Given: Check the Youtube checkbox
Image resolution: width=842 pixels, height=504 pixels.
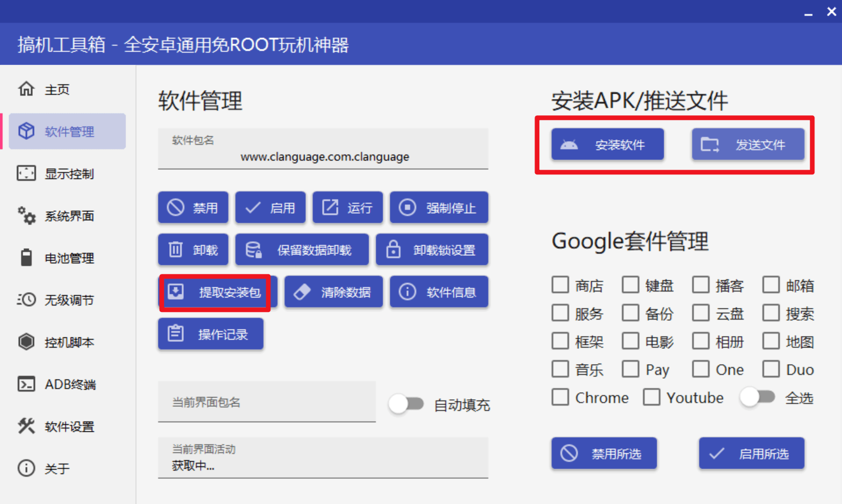Looking at the screenshot, I should pyautogui.click(x=651, y=397).
